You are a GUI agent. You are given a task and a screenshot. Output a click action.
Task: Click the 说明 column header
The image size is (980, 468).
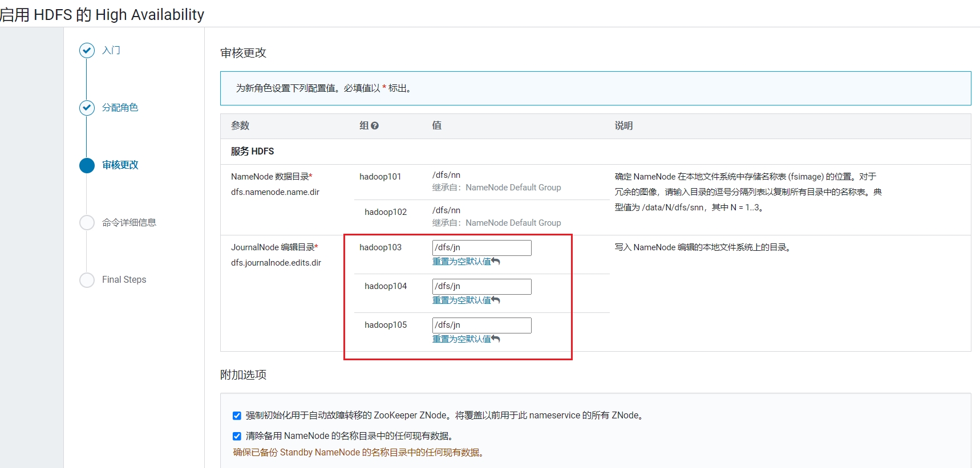(x=623, y=126)
